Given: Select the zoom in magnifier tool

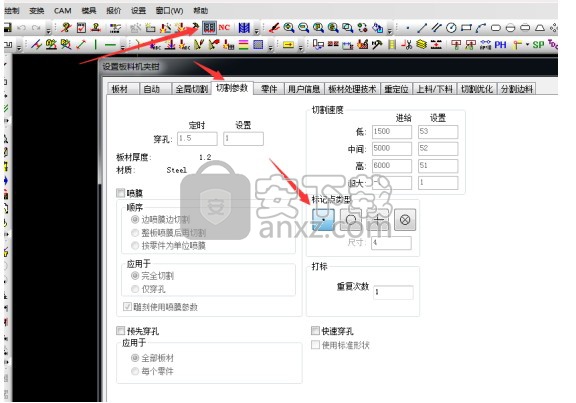Looking at the screenshot, I should [289, 28].
